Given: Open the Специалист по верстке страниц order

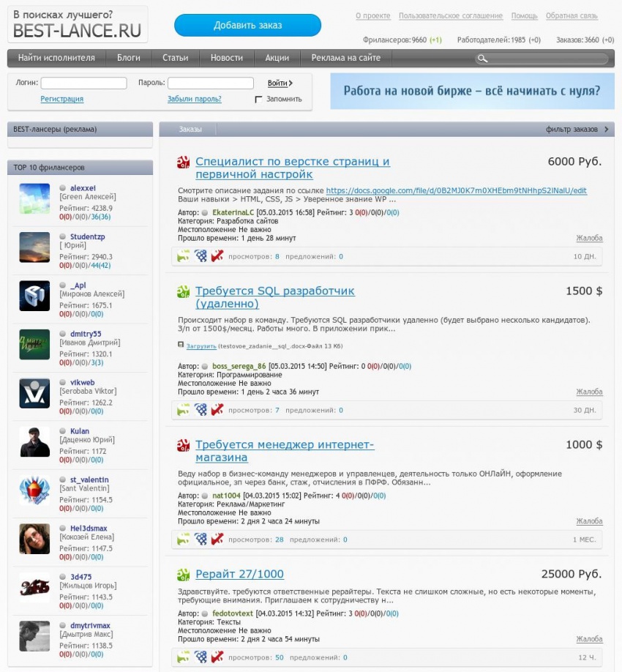Looking at the screenshot, I should [x=293, y=168].
